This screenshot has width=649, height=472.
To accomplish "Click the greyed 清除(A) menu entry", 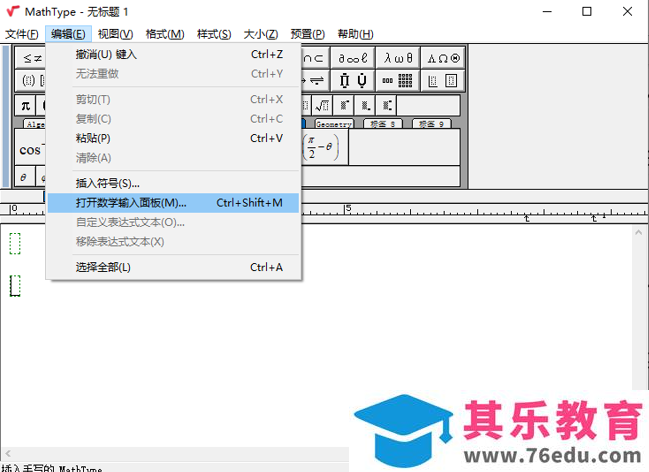I will (x=173, y=157).
